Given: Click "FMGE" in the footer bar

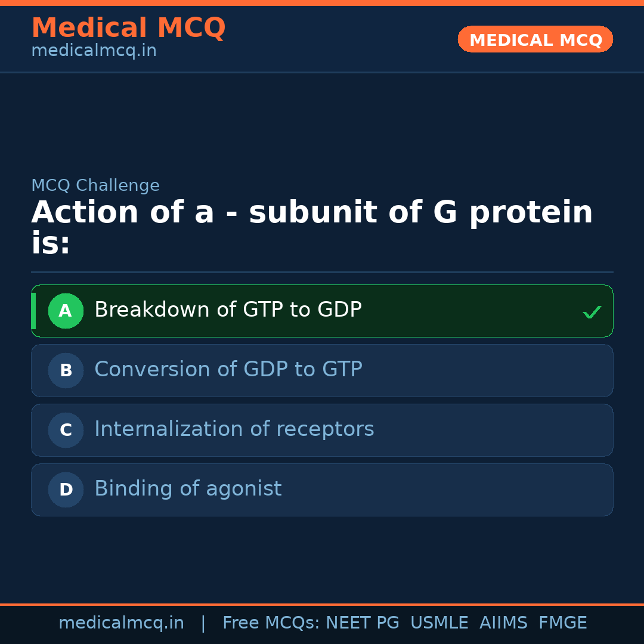Looking at the screenshot, I should coord(562,623).
